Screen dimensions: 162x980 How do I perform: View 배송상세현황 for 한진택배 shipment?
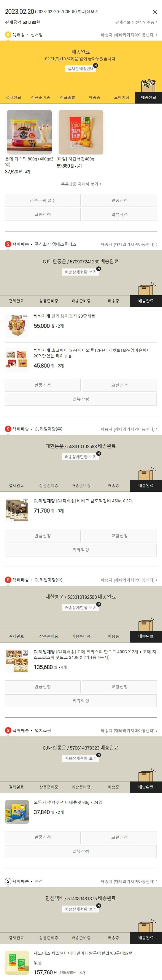80,909
